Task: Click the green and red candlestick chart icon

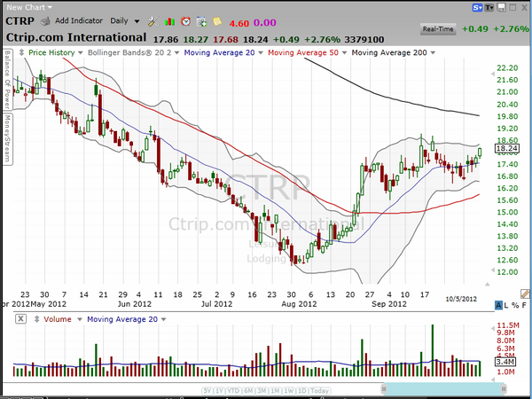Action: 169,22
